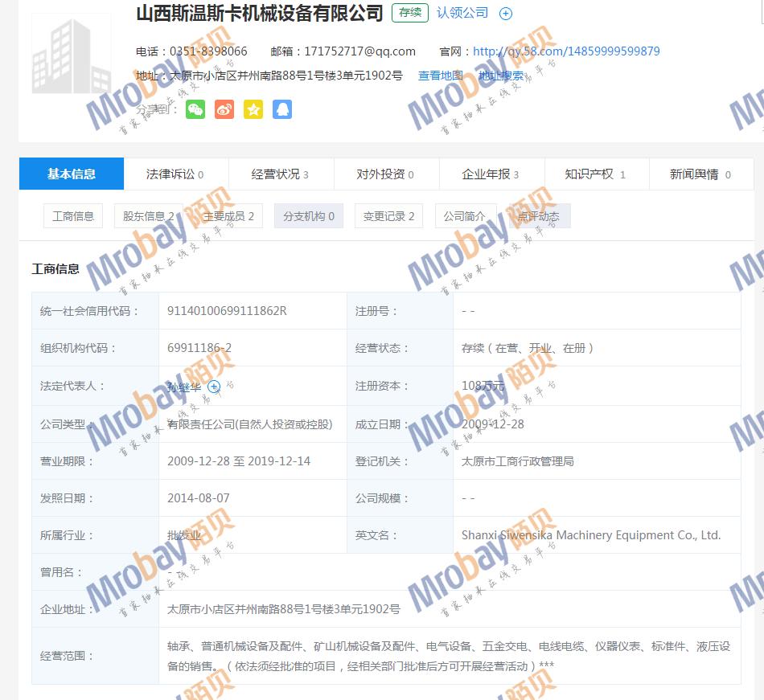The image size is (764, 700).
Task: View the 企业年报 tab
Action: tap(491, 174)
